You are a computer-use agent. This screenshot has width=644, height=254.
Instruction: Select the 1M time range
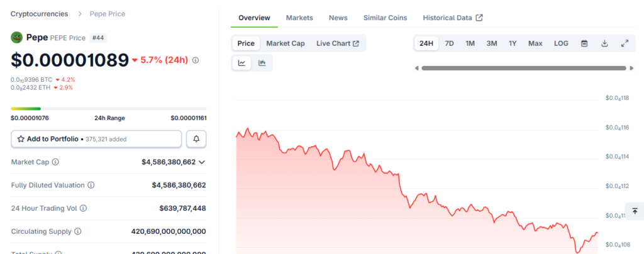470,43
